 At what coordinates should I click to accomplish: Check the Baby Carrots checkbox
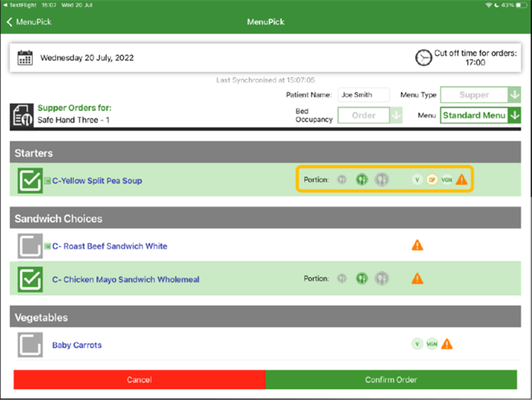point(30,345)
